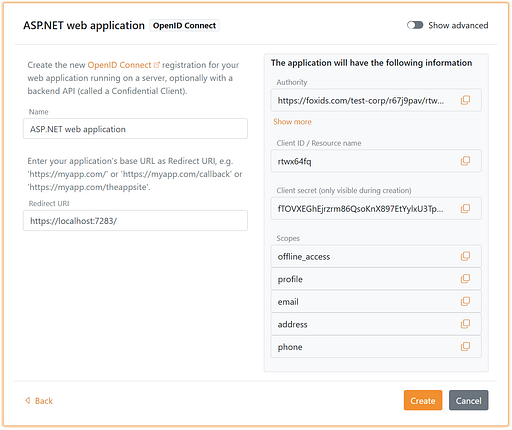Copy the Client ID rtwx64fq
Image resolution: width=512 pixels, height=430 pixels.
point(465,161)
